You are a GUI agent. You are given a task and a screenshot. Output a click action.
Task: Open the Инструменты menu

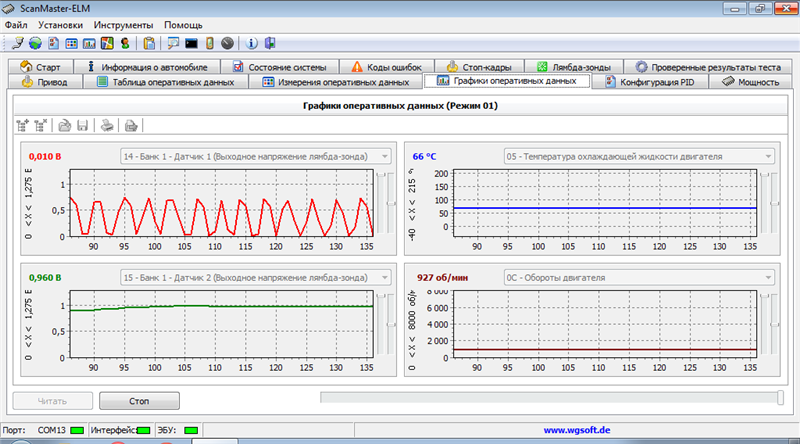point(124,23)
